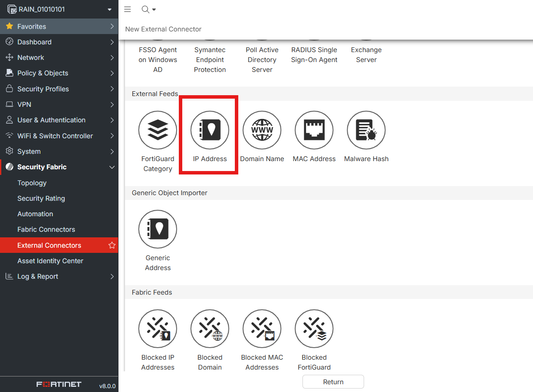533x392 pixels.
Task: Open the WiFi & Switch Controller menu
Action: (x=59, y=136)
